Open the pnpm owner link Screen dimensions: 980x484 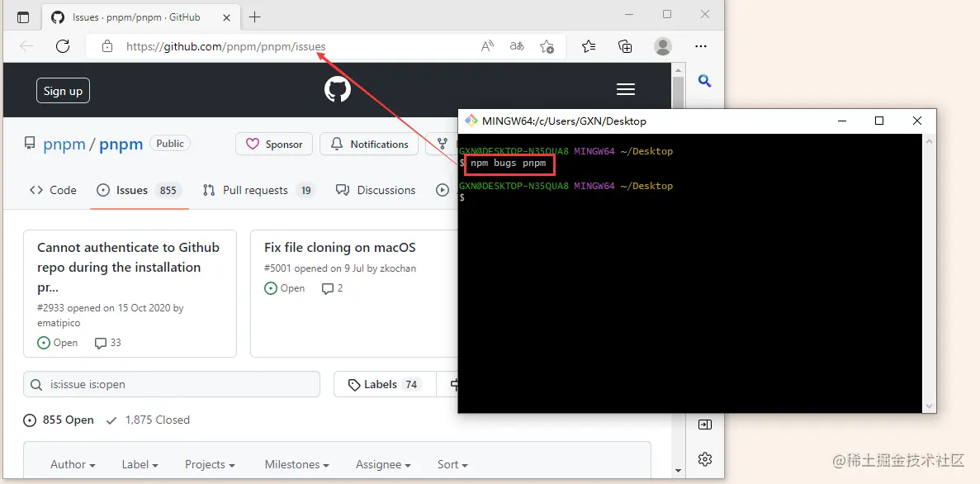(64, 144)
